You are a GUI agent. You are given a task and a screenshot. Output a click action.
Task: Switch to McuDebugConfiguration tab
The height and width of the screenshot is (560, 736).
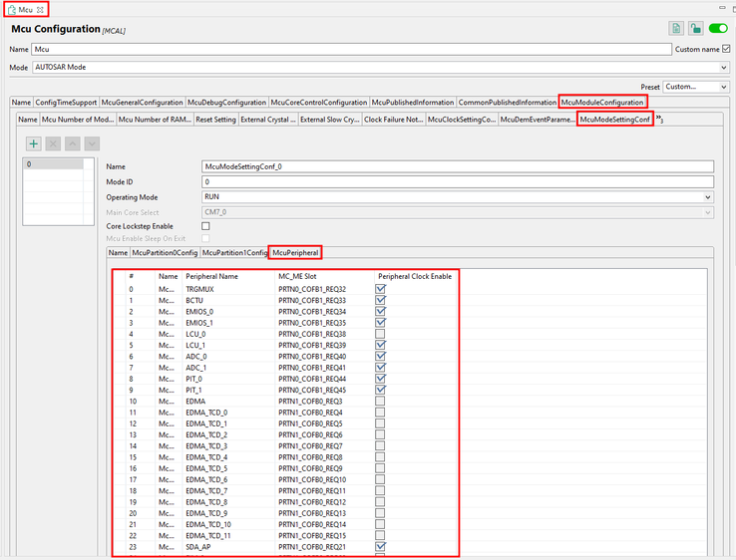point(226,103)
